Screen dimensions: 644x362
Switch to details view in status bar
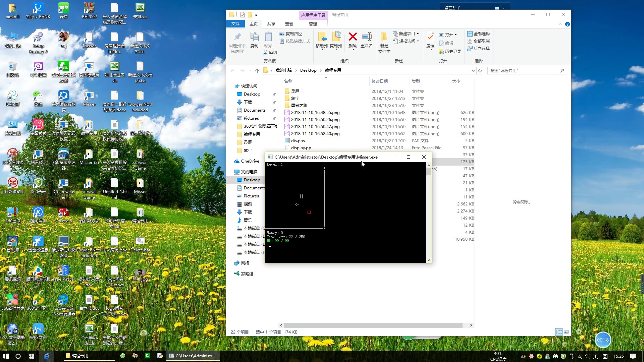[x=559, y=332]
